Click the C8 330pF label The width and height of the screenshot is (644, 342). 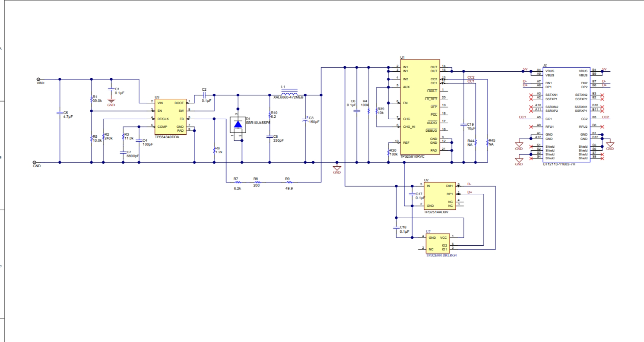coord(279,138)
